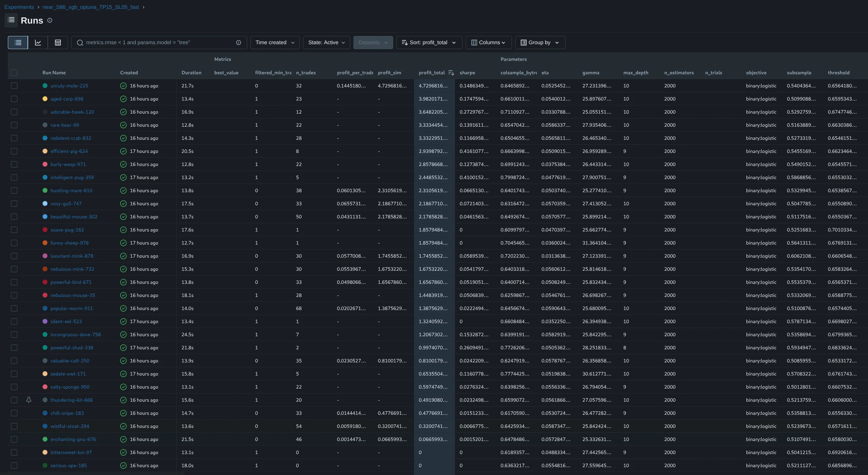Unpin the thundering-kit-666 run pin icon

click(29, 400)
